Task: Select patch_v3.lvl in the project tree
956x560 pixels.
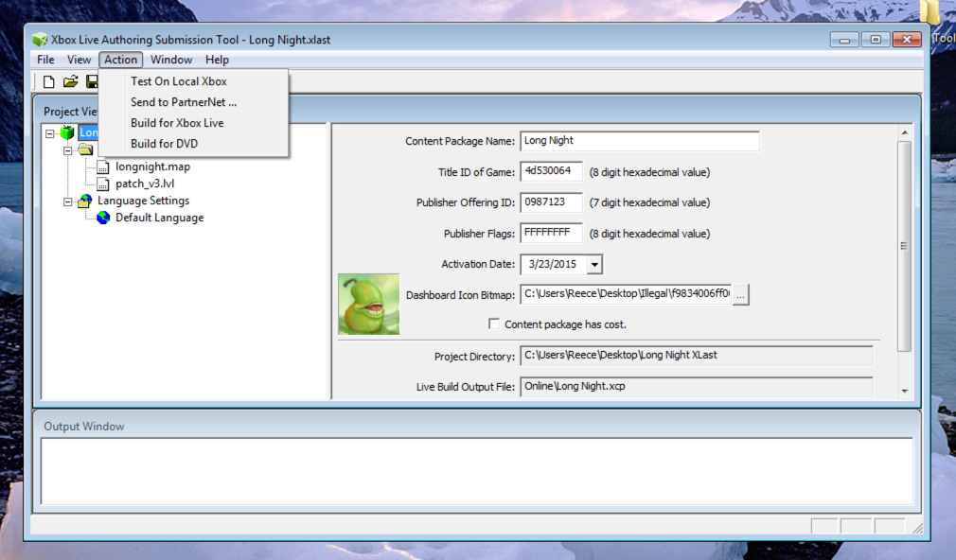Action: point(145,184)
